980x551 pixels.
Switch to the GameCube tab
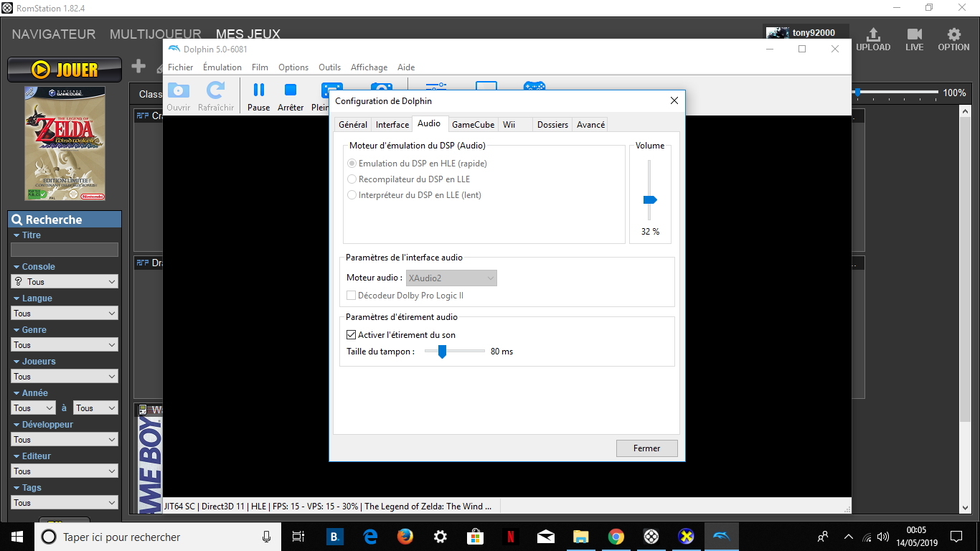pos(473,125)
